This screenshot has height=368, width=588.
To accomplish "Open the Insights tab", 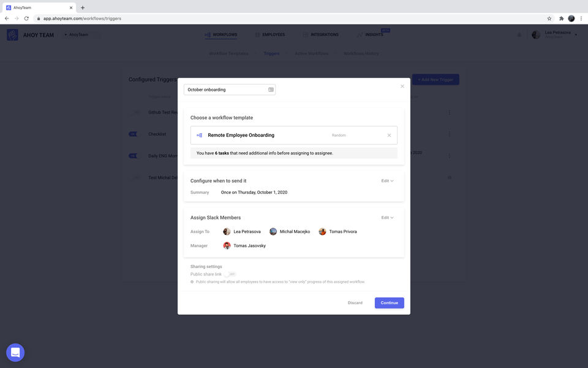I will [370, 34].
